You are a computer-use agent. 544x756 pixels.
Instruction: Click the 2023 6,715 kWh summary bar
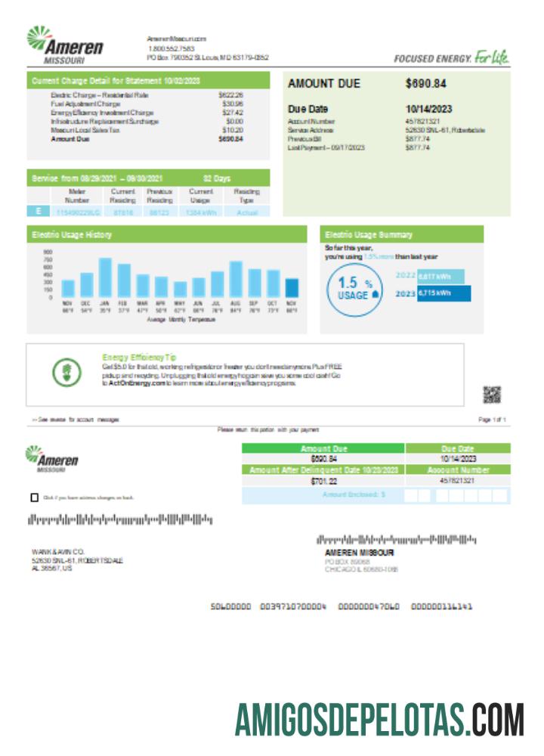click(444, 293)
